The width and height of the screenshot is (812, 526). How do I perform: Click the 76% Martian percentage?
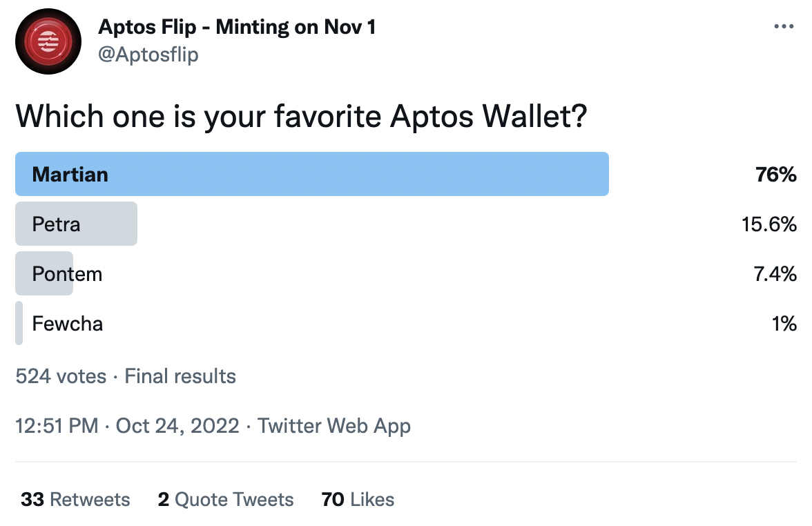tap(776, 175)
